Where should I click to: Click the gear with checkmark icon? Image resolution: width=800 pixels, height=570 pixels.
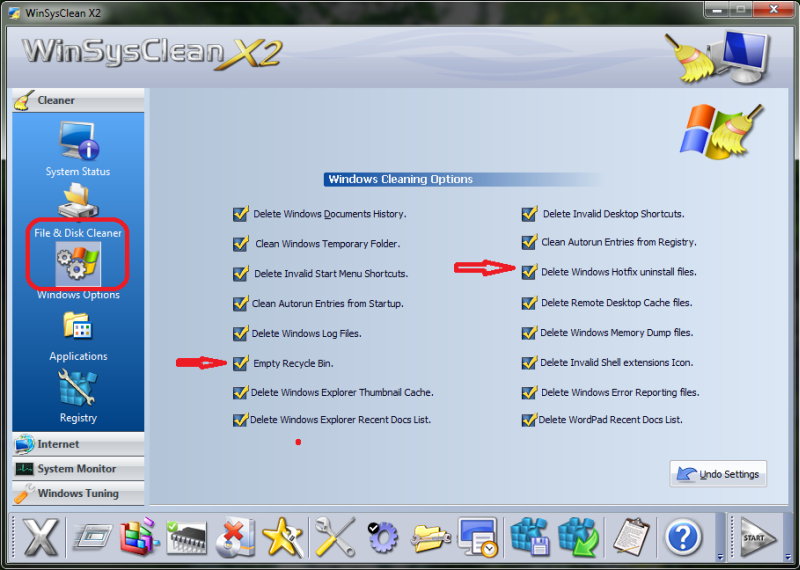pyautogui.click(x=382, y=537)
